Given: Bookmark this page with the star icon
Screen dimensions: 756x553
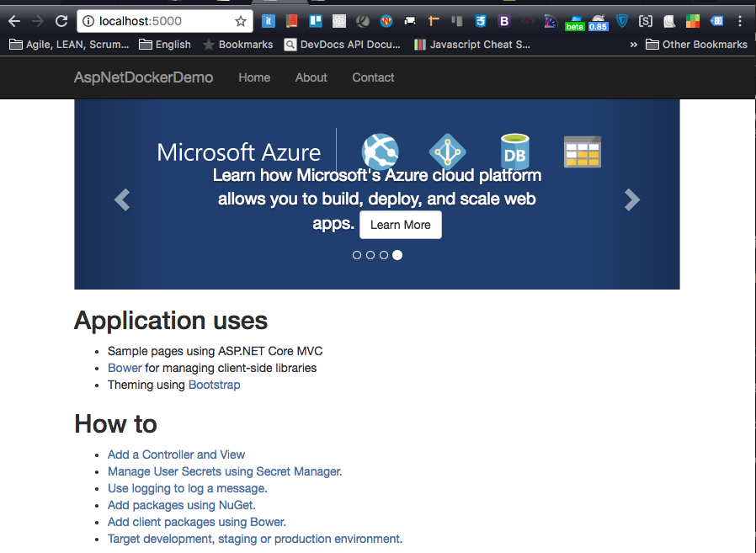Looking at the screenshot, I should tap(241, 21).
